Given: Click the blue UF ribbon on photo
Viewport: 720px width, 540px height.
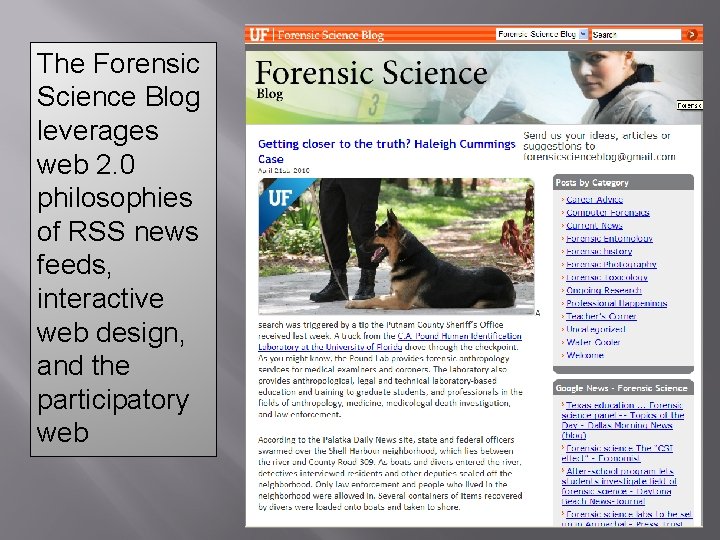Looking at the screenshot, I should click(x=281, y=199).
